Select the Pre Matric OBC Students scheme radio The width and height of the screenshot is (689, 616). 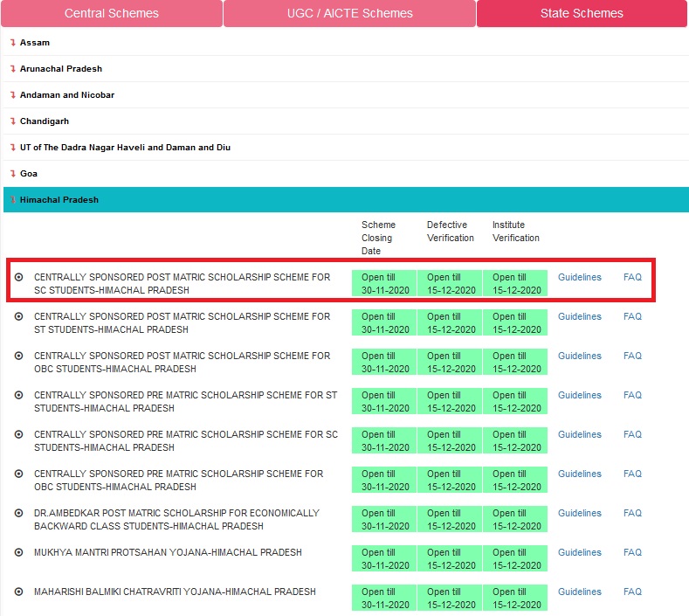tap(18, 474)
